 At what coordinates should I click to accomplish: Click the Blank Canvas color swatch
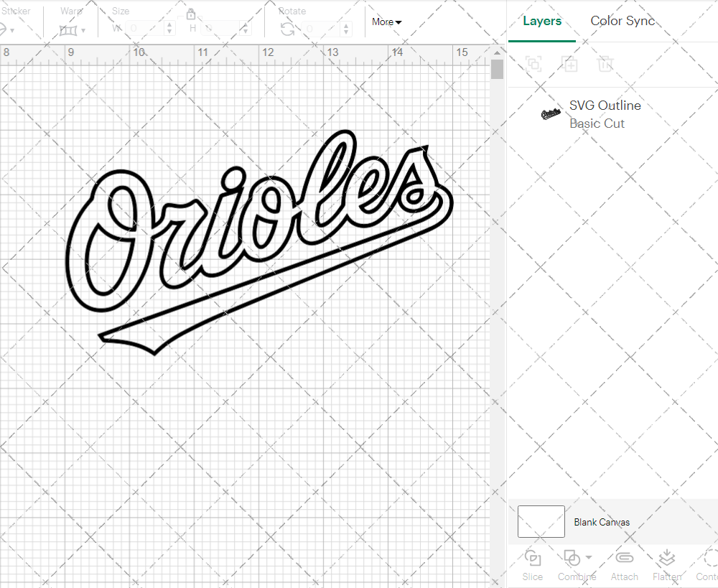[540, 522]
